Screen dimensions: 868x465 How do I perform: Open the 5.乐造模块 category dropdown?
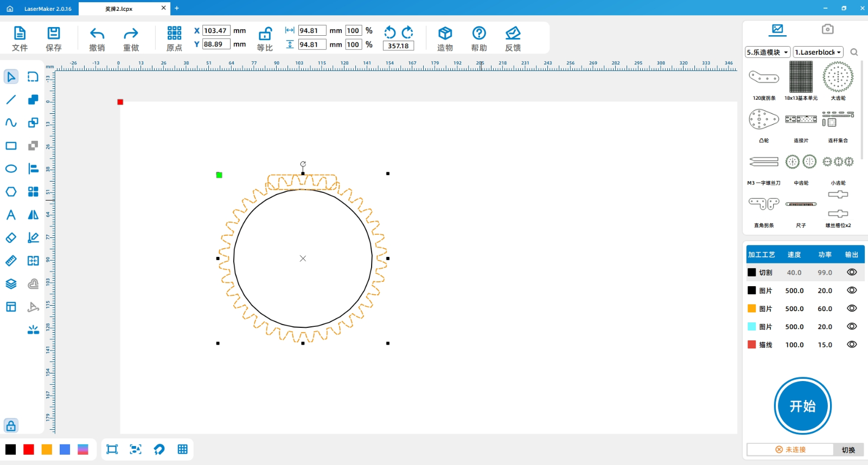coord(768,52)
